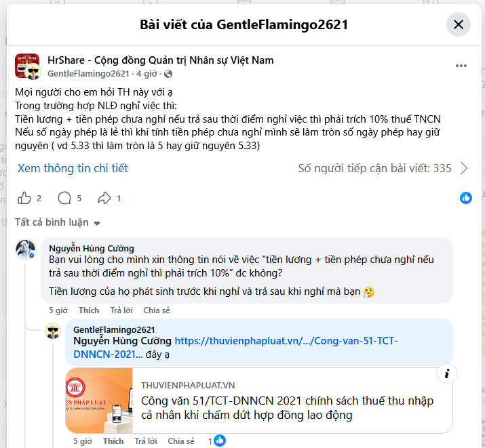This screenshot has width=485, height=448.
Task: Open the thuvienphapluat.vn Cong-van-51 link
Action: point(235,348)
